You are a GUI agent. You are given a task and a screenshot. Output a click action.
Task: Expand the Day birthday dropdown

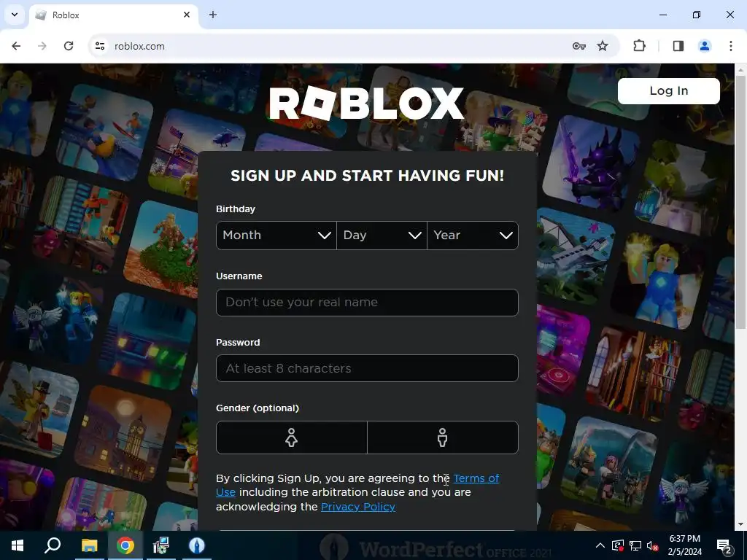pyautogui.click(x=382, y=236)
